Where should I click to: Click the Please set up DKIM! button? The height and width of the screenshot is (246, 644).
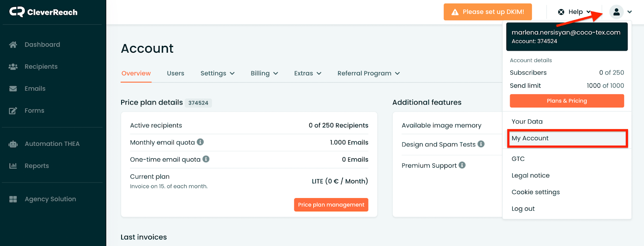tap(487, 12)
